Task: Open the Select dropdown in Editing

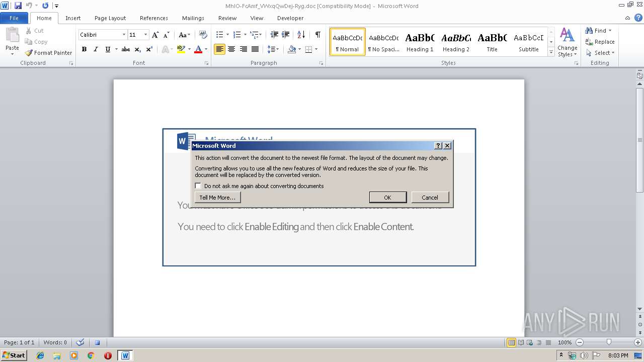Action: [x=600, y=53]
